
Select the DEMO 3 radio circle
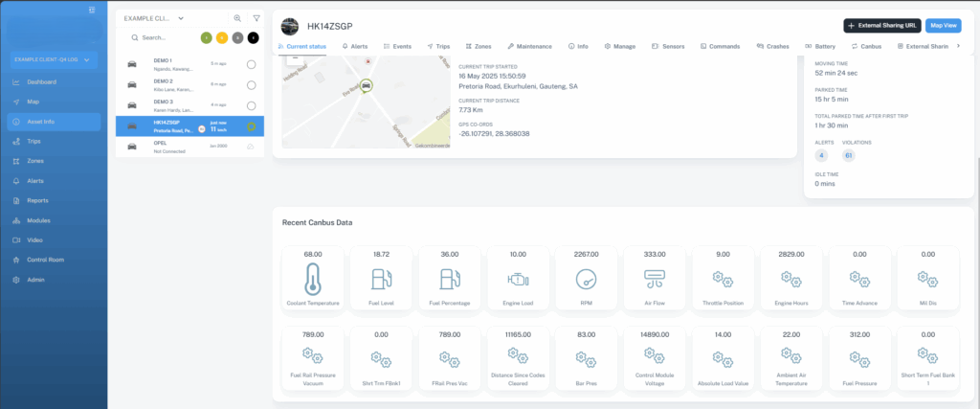pos(251,105)
